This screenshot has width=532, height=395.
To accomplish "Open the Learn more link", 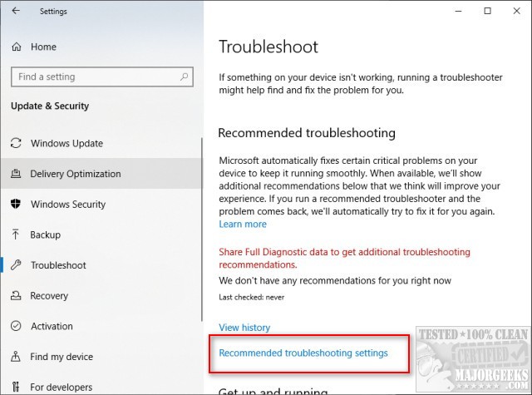I will (243, 224).
